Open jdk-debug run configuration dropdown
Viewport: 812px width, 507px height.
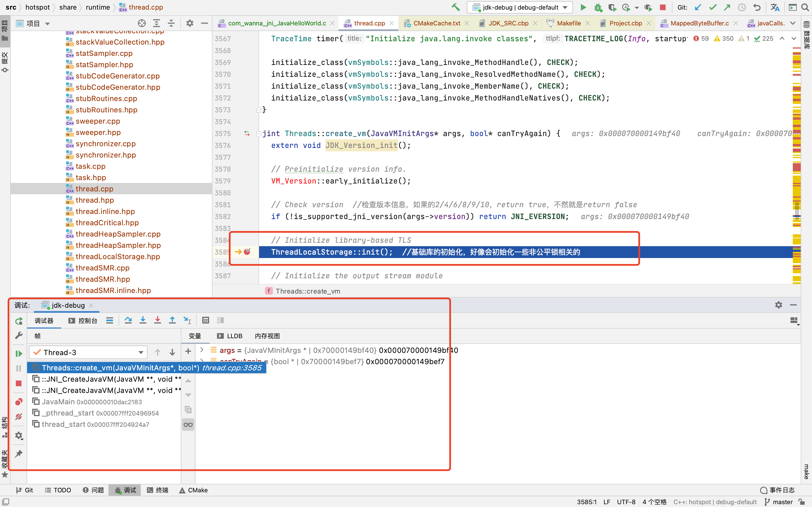[x=519, y=7]
